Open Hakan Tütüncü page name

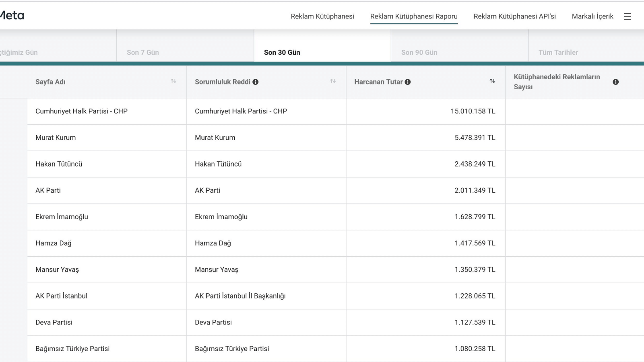59,164
